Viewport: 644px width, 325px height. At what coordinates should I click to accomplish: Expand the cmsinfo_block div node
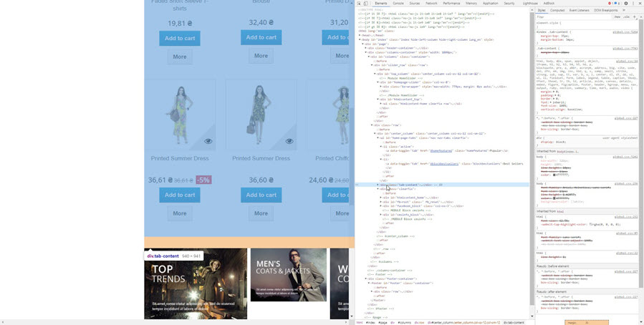point(381,215)
